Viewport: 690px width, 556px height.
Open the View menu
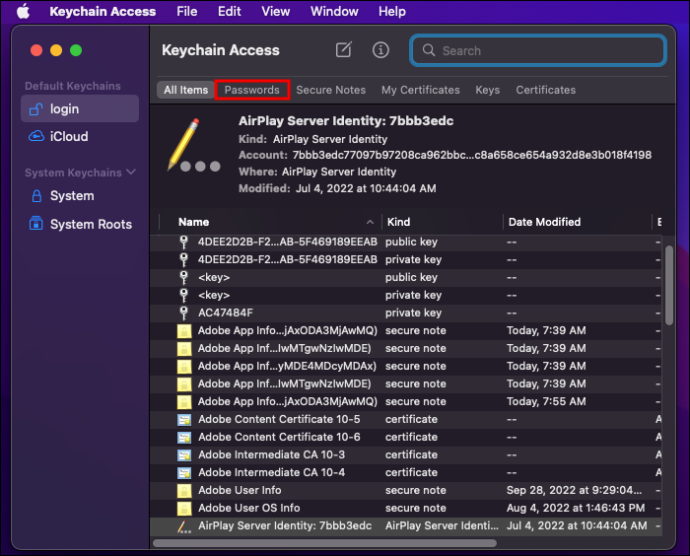[x=275, y=11]
